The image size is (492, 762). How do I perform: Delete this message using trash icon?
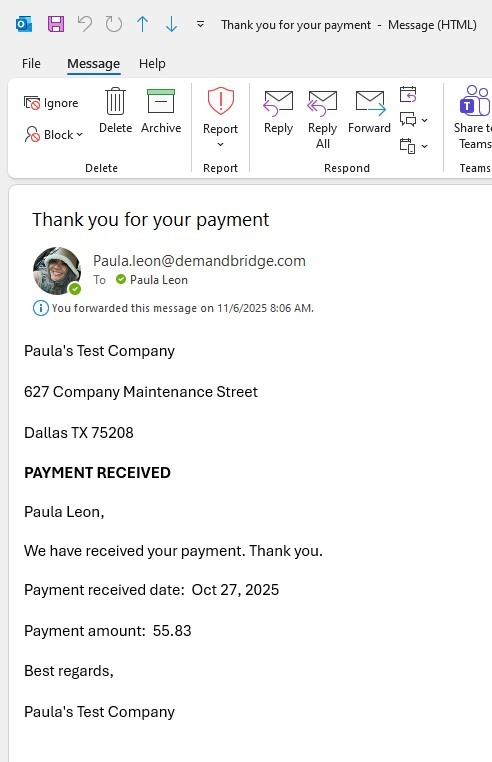click(x=115, y=111)
